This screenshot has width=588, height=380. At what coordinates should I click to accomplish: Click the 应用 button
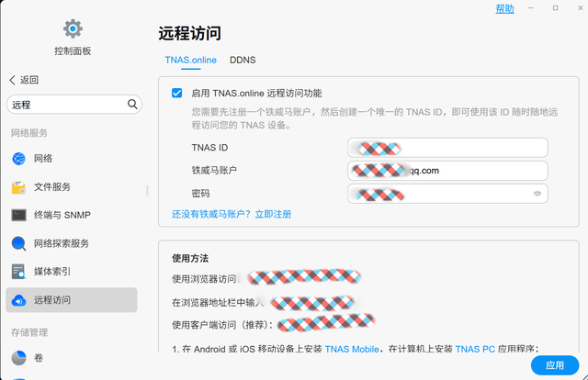click(555, 365)
